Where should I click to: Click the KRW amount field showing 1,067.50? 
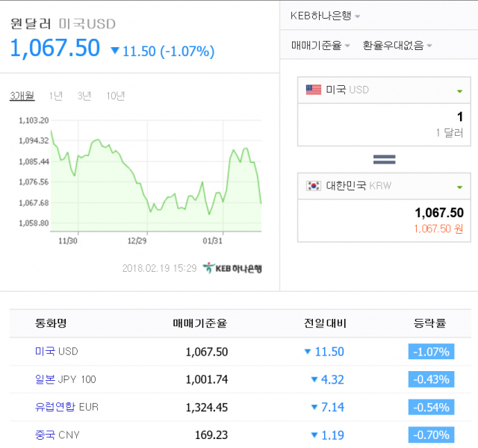pos(384,221)
